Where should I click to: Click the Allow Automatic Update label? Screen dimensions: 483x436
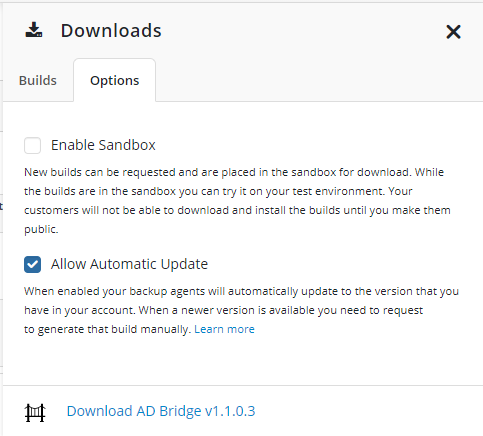point(129,264)
